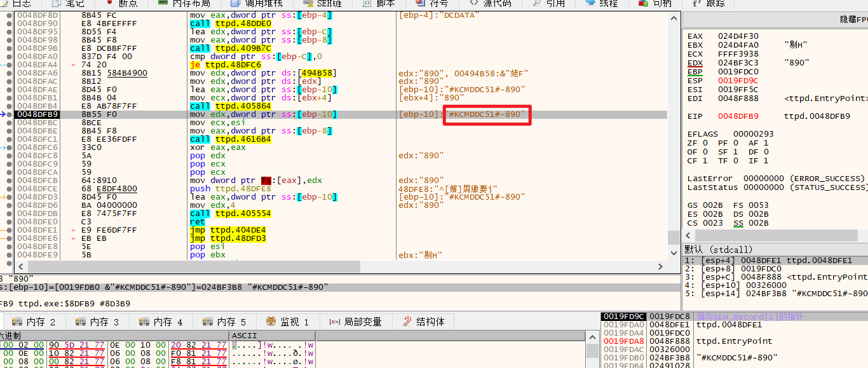Select ECX register value FFFF3938
Image resolution: width=868 pixels, height=368 pixels.
[738, 54]
